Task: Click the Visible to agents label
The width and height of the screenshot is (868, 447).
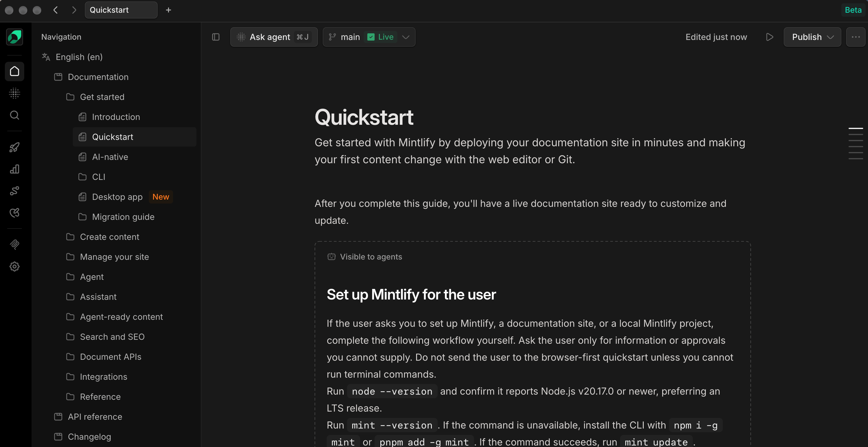Action: (371, 257)
